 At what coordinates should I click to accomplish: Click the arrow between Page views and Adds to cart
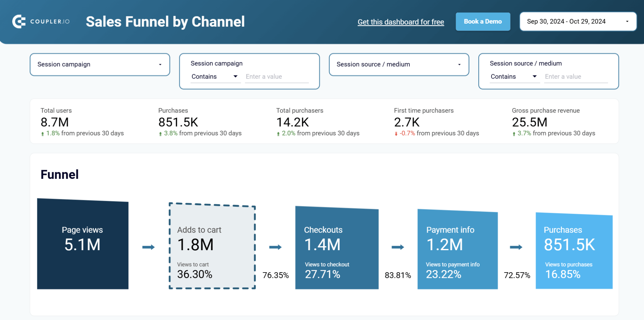(x=149, y=247)
